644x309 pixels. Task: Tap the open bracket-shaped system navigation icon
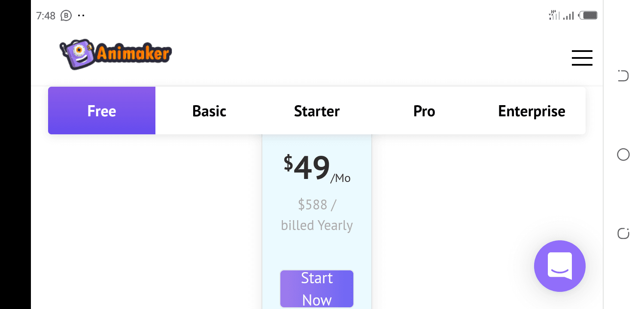coord(623,76)
